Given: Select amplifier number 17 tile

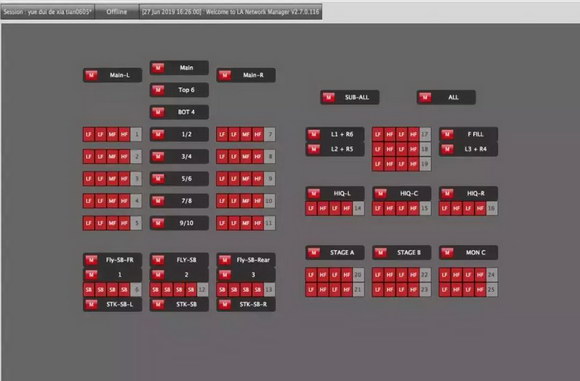Looking at the screenshot, I should [425, 134].
